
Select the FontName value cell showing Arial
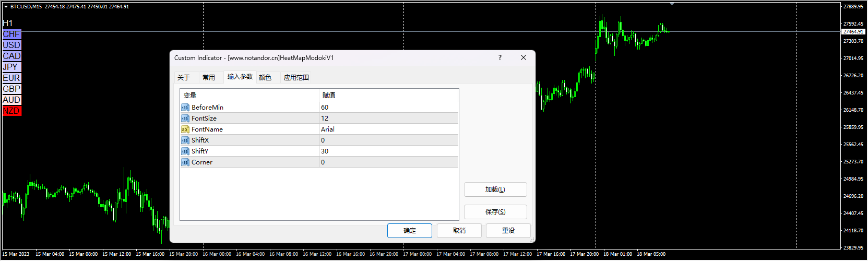[388, 129]
